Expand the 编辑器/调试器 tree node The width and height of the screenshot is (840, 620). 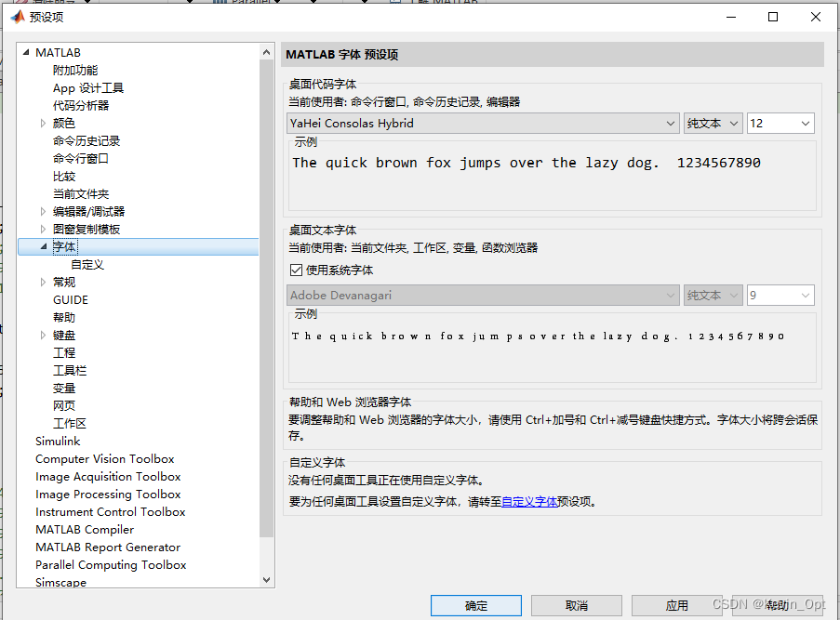(x=42, y=211)
